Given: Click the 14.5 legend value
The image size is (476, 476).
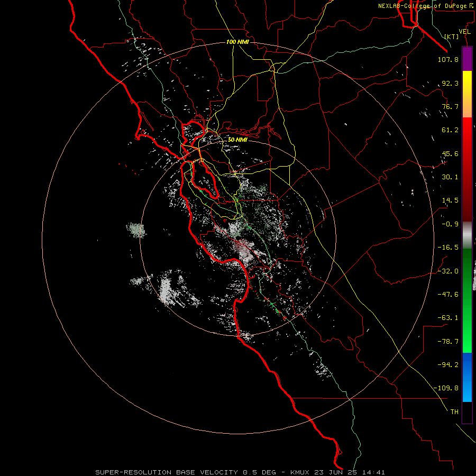Looking at the screenshot, I should (x=450, y=200).
